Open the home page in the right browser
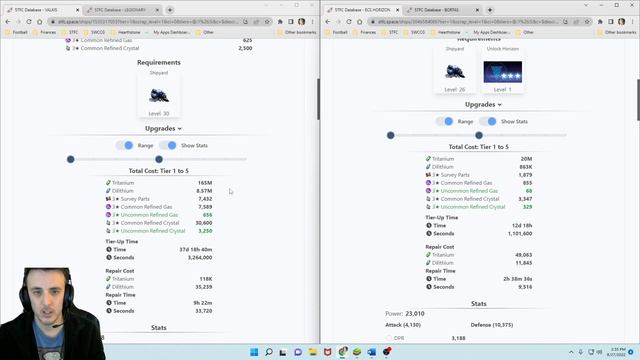This screenshot has height=360, width=640. tap(360, 22)
